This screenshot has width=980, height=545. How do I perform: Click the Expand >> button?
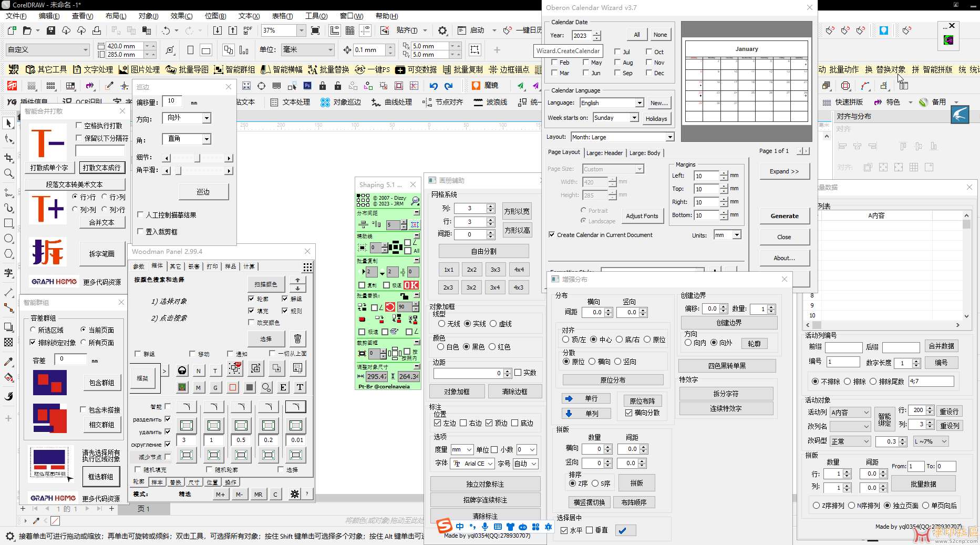(x=785, y=171)
